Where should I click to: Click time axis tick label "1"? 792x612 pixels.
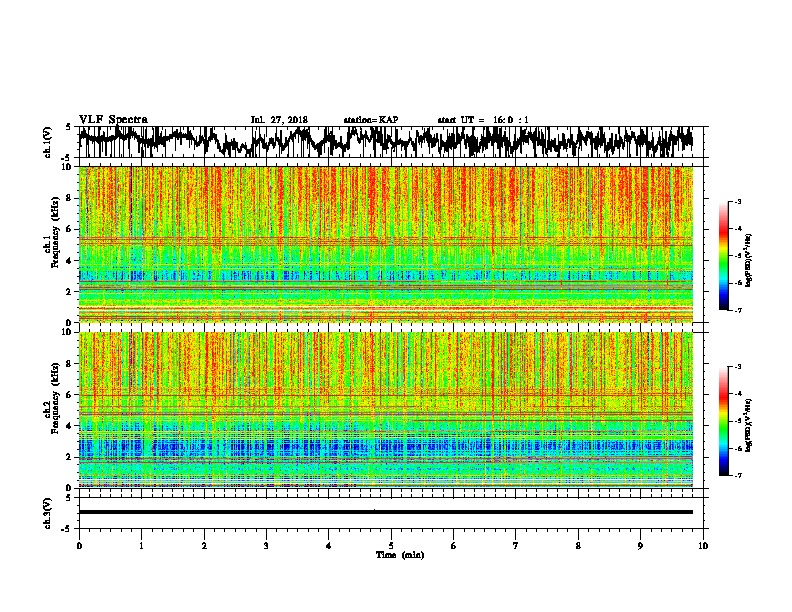coord(141,546)
